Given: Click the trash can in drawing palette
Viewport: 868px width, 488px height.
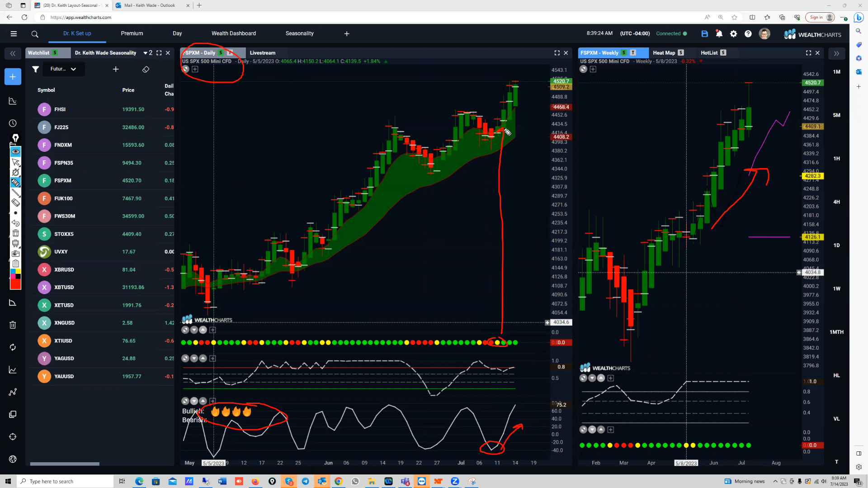Looking at the screenshot, I should pyautogui.click(x=15, y=233).
